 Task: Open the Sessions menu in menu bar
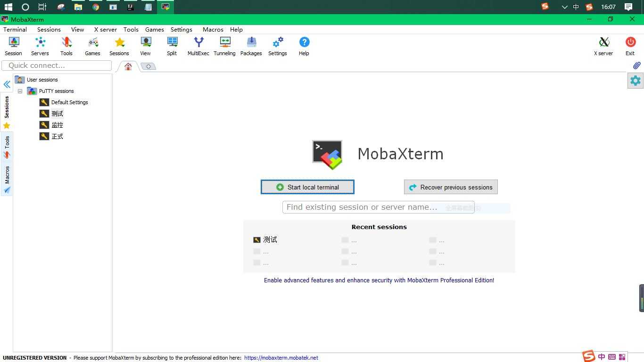click(x=49, y=29)
